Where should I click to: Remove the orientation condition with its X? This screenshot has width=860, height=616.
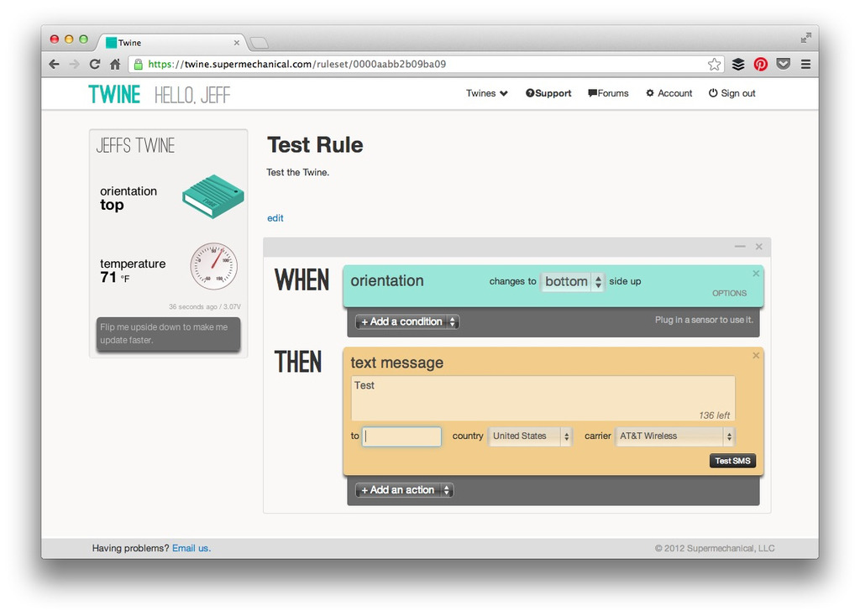tap(756, 274)
